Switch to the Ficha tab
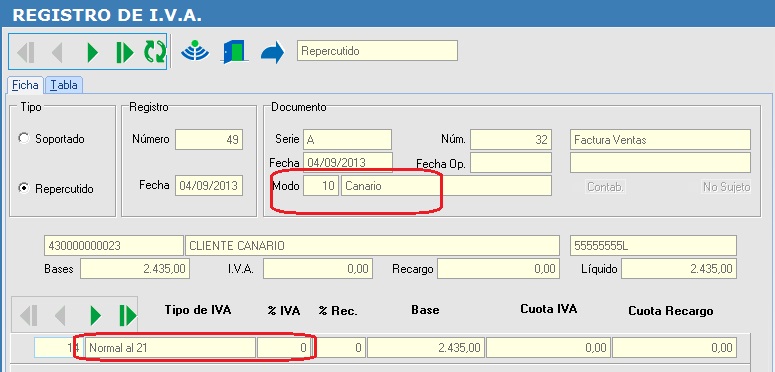Image resolution: width=775 pixels, height=372 pixels. click(26, 85)
